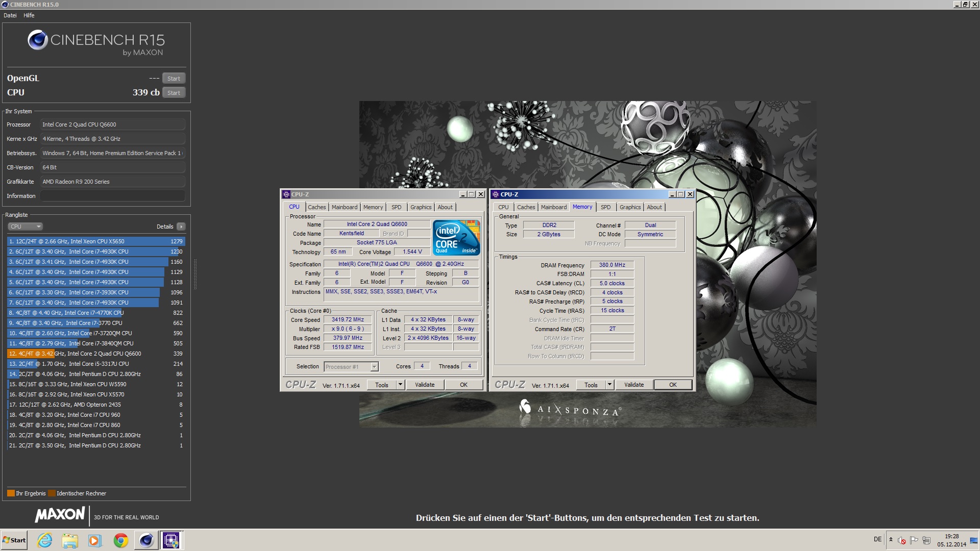
Task: Click OK in left CPU-Z window
Action: (463, 385)
